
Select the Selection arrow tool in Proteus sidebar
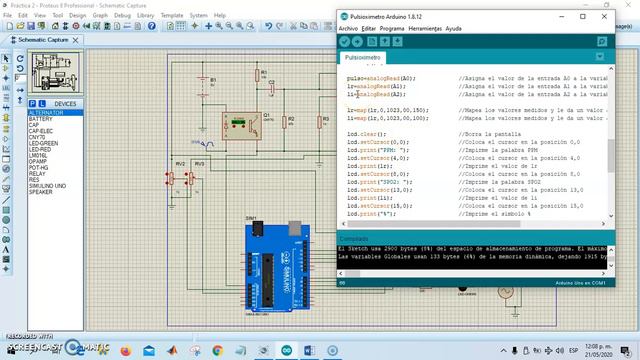6,59
